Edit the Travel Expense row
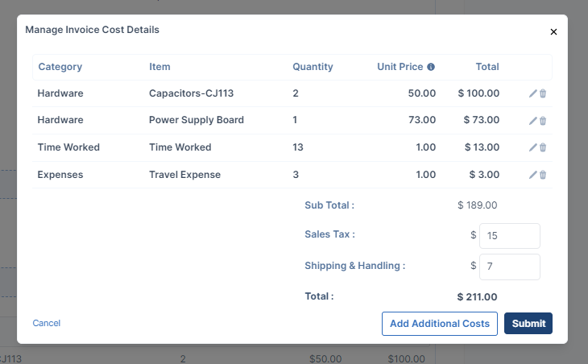The width and height of the screenshot is (588, 364). 532,175
